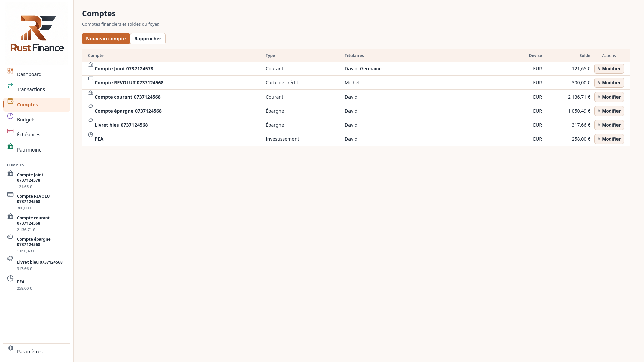Click Modifier on the PEA row
644x362 pixels.
(609, 139)
